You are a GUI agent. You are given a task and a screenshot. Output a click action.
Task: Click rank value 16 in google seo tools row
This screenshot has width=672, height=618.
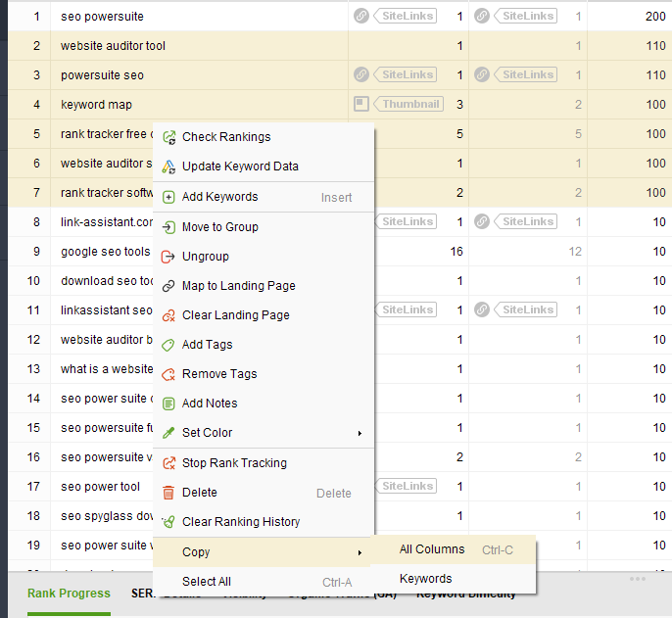[x=456, y=252]
